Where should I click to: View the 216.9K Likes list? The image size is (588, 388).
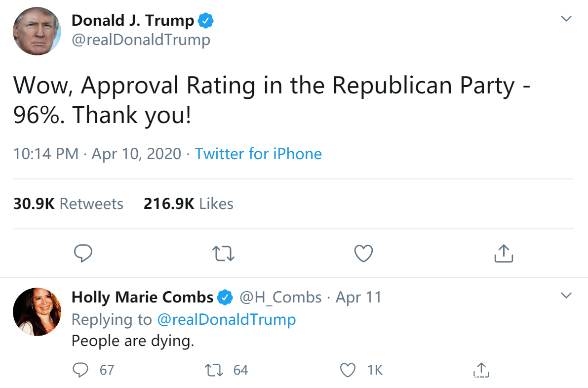[x=188, y=204]
